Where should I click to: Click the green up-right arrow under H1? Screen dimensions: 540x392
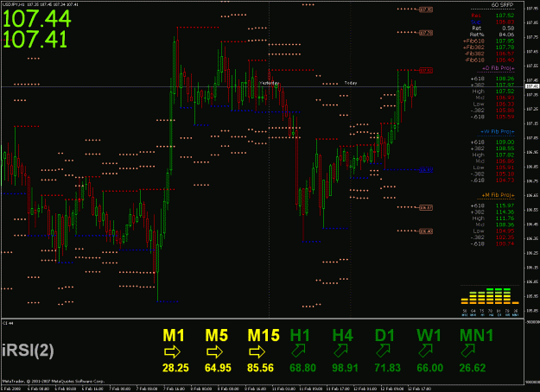click(298, 351)
